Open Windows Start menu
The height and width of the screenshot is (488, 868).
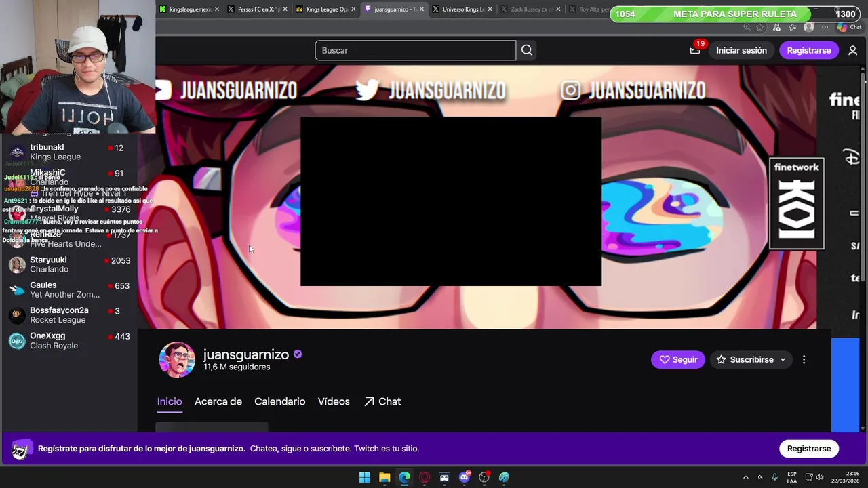364,477
